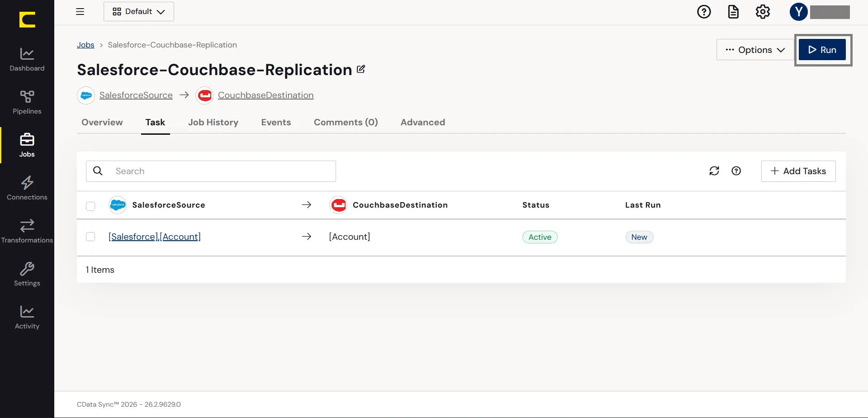868x418 pixels.
Task: Go to Pipelines in sidebar
Action: (27, 102)
